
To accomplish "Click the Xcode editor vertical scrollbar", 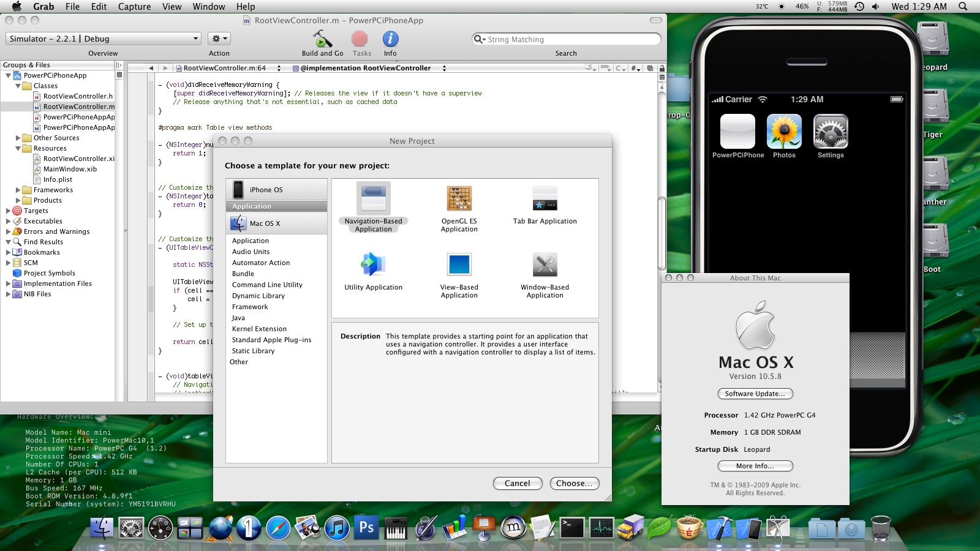I will [x=661, y=233].
